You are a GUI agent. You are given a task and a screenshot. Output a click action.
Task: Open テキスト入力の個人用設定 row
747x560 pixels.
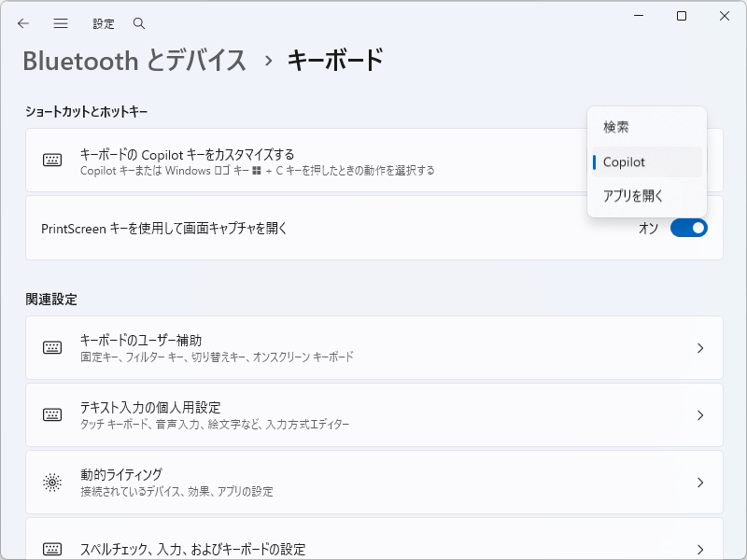374,414
